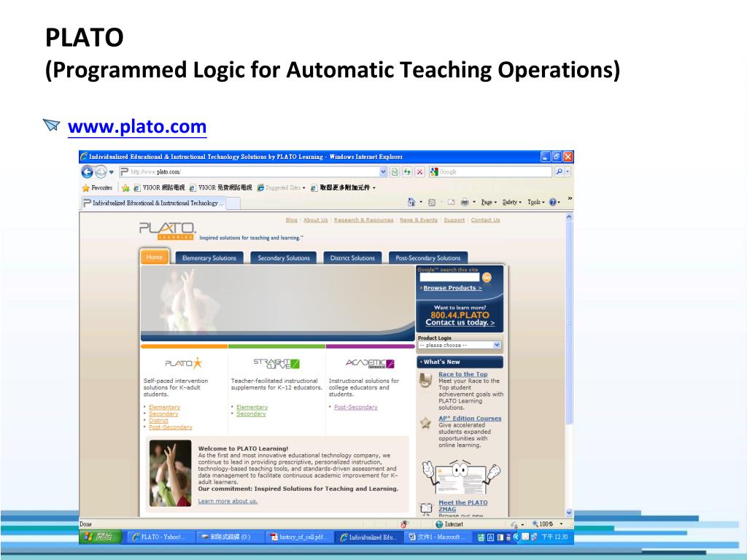
Task: Click the green Refresh arrows icon
Action: [x=407, y=172]
